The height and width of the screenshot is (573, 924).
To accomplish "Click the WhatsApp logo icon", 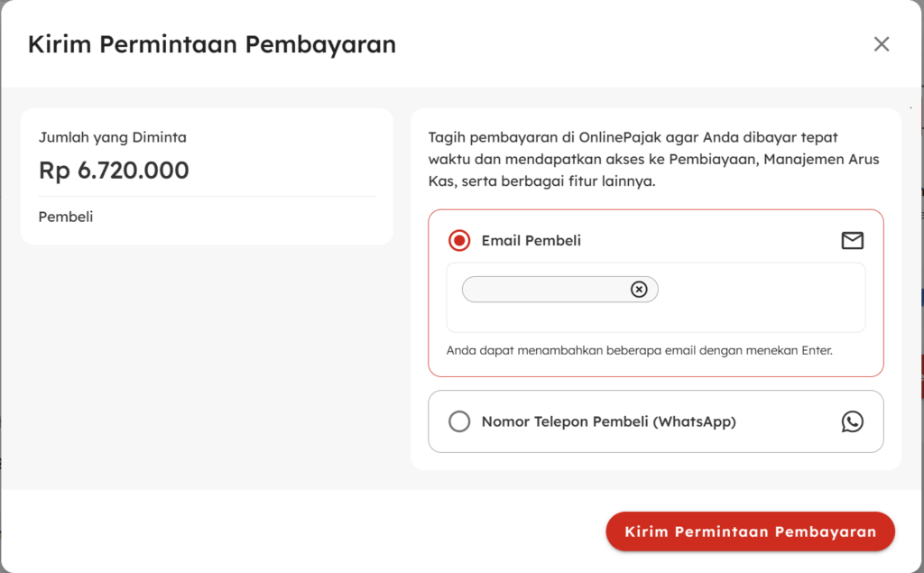I will (852, 421).
